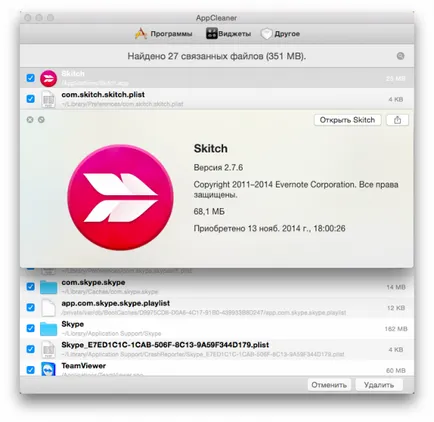Uncheck the com.skitch.skitch.plist checkbox
The image size is (434, 422).
[31, 99]
